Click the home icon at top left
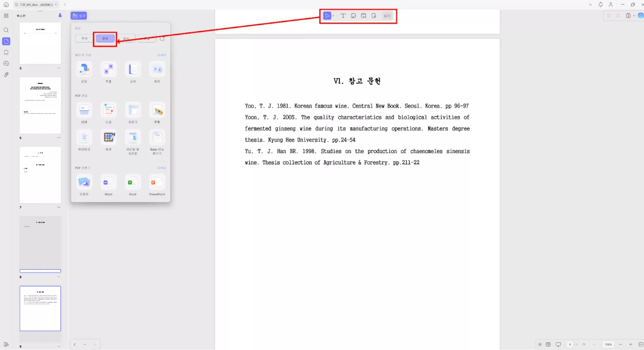This screenshot has height=350, width=644. (6, 5)
